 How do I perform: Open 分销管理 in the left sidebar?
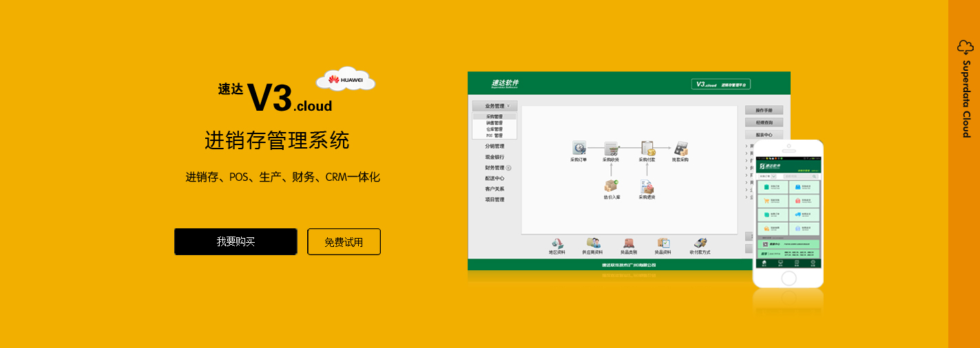click(494, 146)
